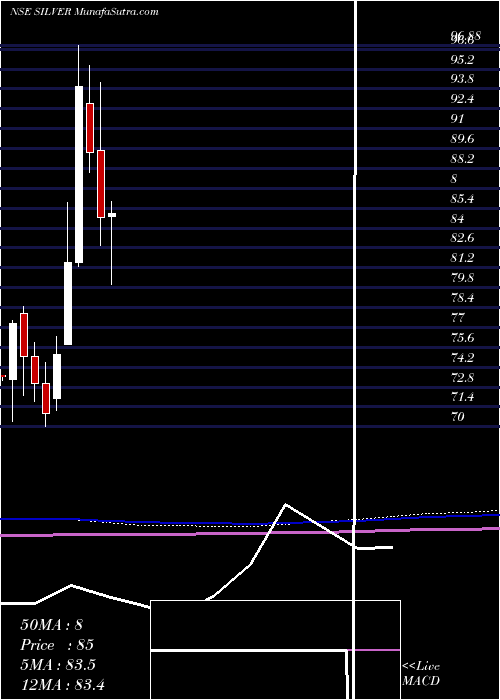Click the 'NSE SILVER MunafaSutra.com' chart title
This screenshot has width=500, height=700.
84,12
